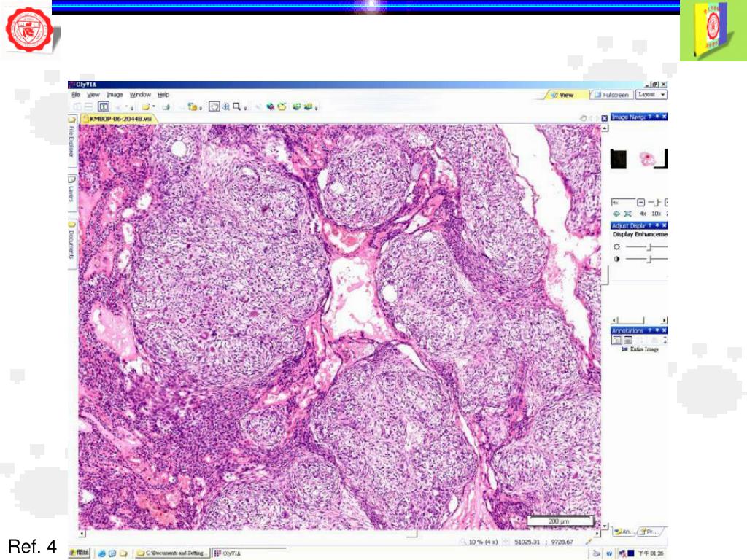Click the second Annotations list view icon
Viewport: 747px width, 560px height.
[628, 340]
